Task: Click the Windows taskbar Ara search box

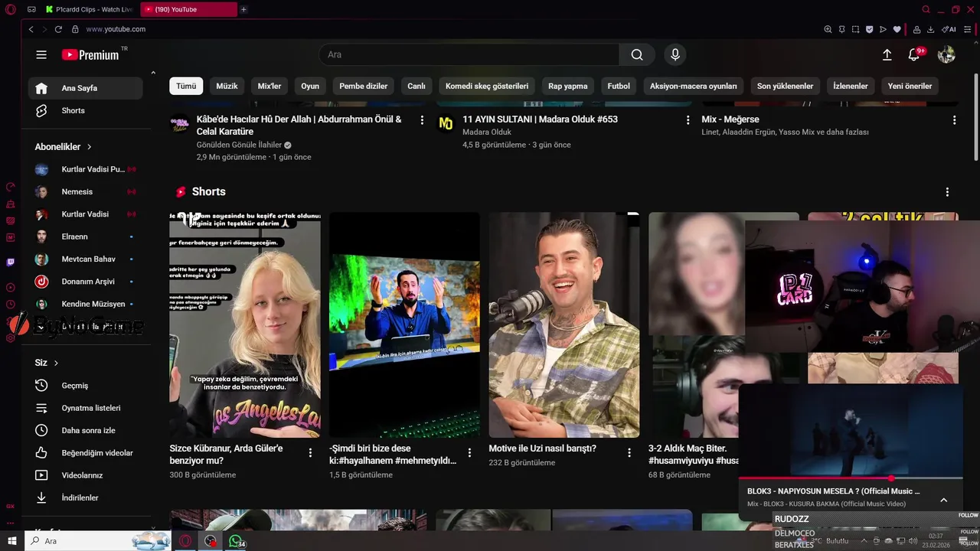Action: 98,541
